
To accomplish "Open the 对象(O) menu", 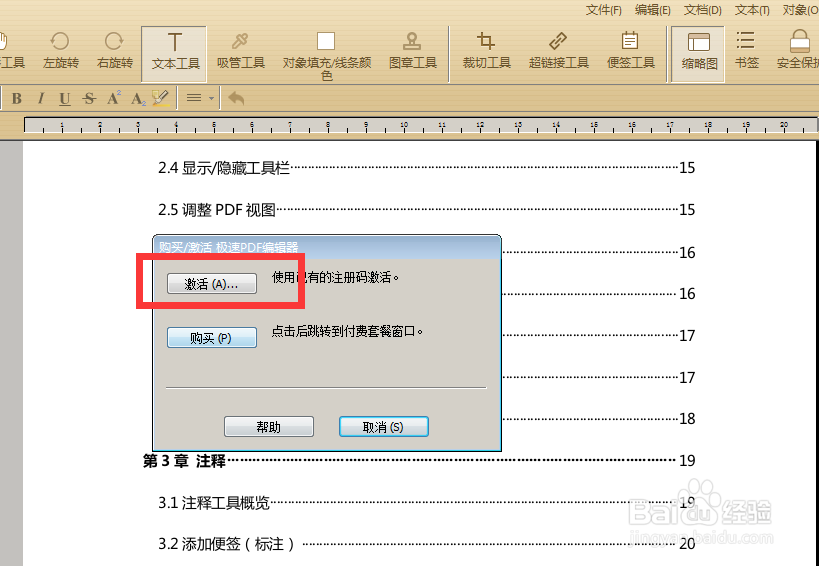I will (x=800, y=10).
